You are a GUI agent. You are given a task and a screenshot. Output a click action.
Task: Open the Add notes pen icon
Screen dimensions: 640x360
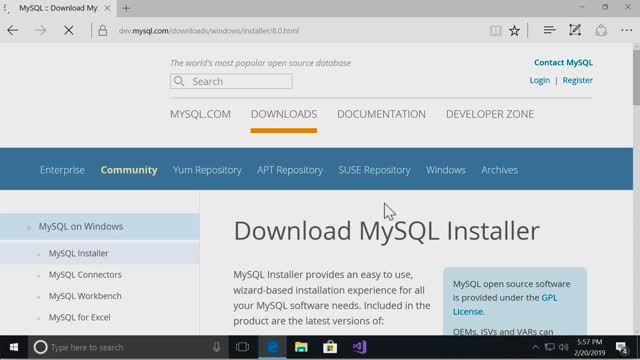(x=575, y=30)
